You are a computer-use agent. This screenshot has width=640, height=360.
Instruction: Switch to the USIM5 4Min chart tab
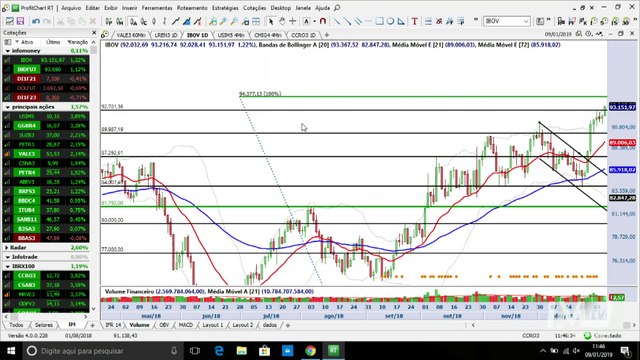tap(231, 35)
